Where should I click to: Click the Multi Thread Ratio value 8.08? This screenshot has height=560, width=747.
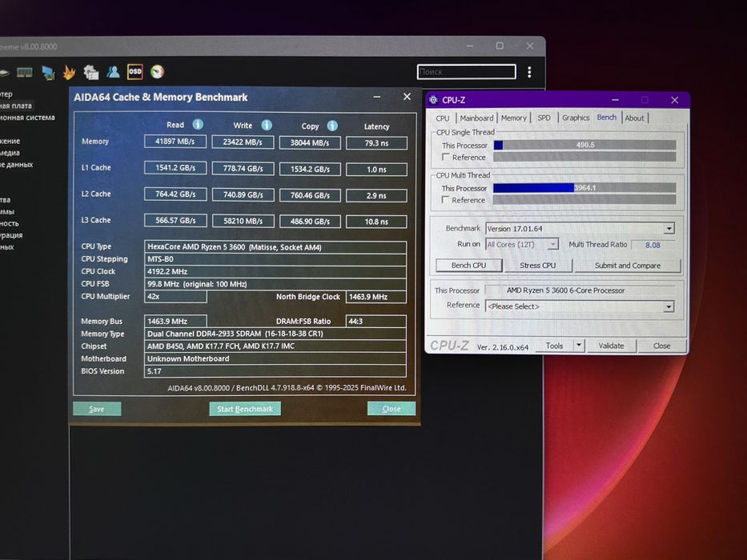(653, 245)
